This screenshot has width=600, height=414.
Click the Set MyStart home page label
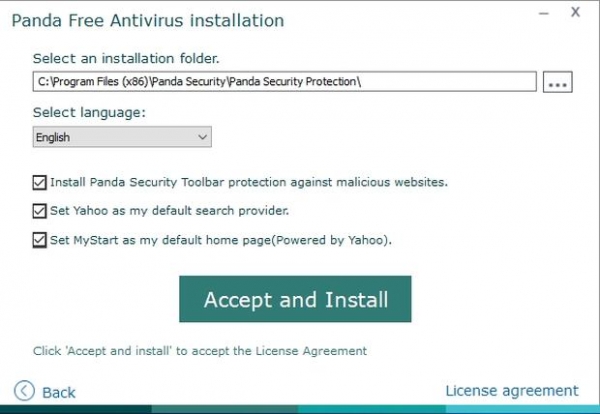pos(221,240)
